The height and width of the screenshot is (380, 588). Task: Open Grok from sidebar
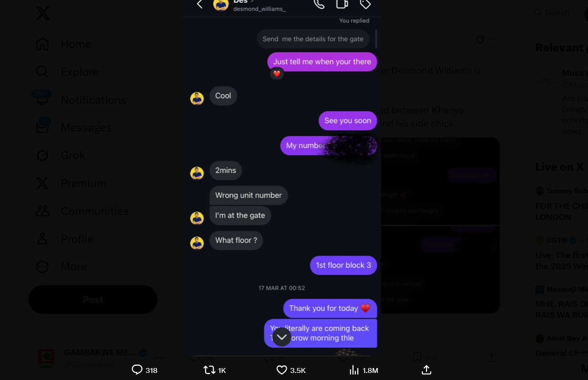pyautogui.click(x=61, y=155)
